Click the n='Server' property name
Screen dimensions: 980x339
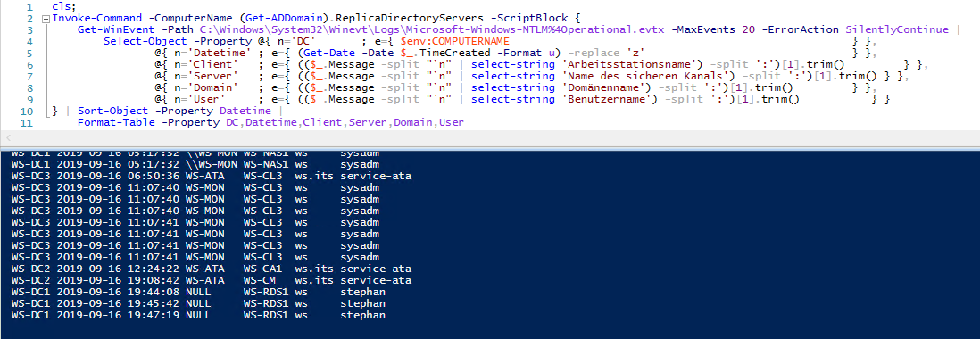pyautogui.click(x=207, y=76)
